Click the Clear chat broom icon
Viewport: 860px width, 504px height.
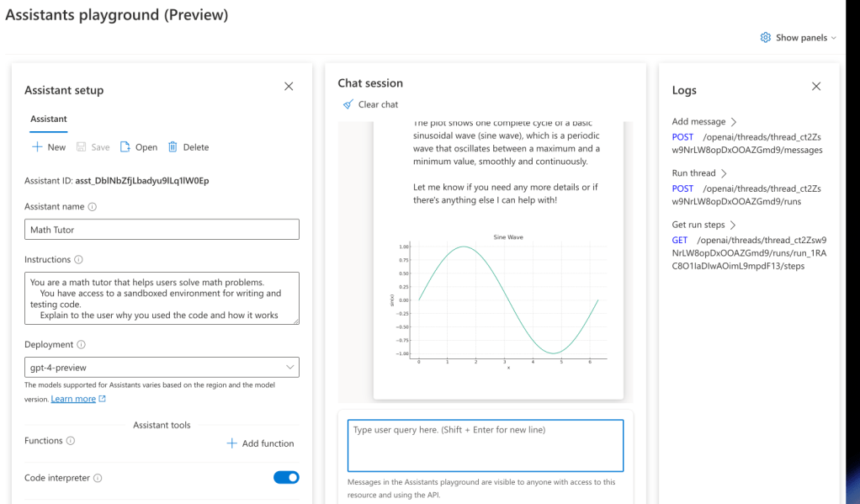click(x=348, y=104)
